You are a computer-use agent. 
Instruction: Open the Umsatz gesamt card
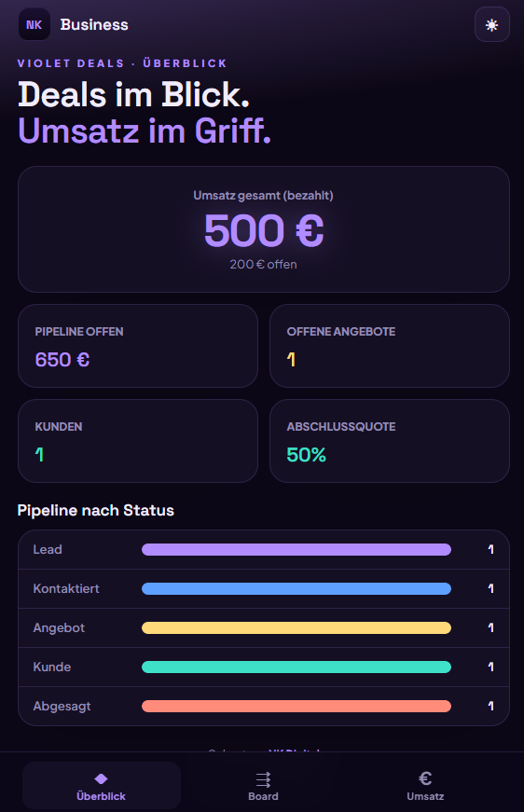tap(264, 229)
